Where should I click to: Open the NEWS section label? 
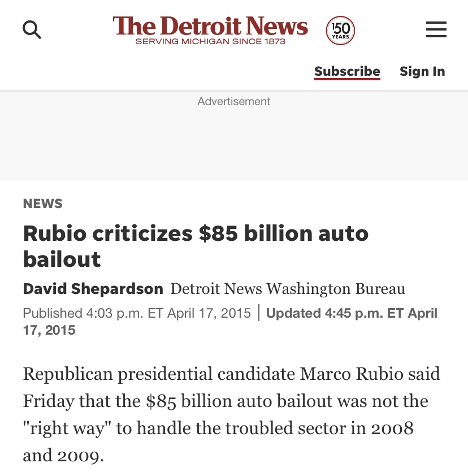[43, 204]
